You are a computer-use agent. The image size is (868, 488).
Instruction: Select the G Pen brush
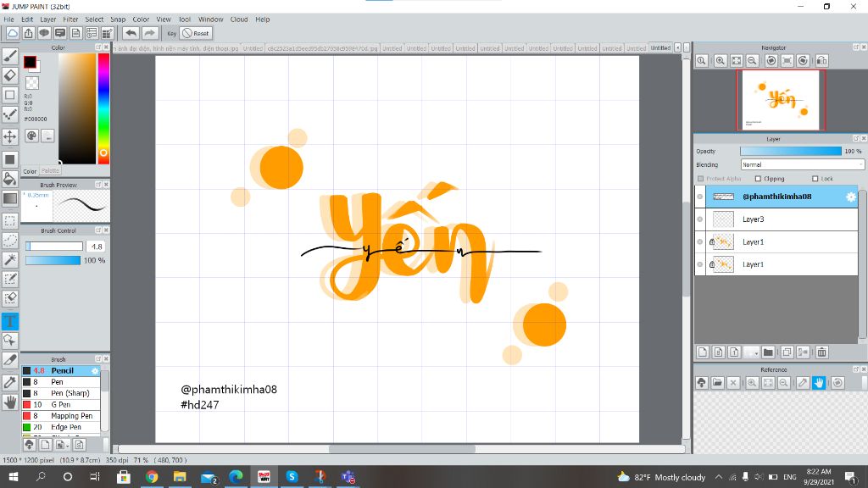[x=61, y=404]
